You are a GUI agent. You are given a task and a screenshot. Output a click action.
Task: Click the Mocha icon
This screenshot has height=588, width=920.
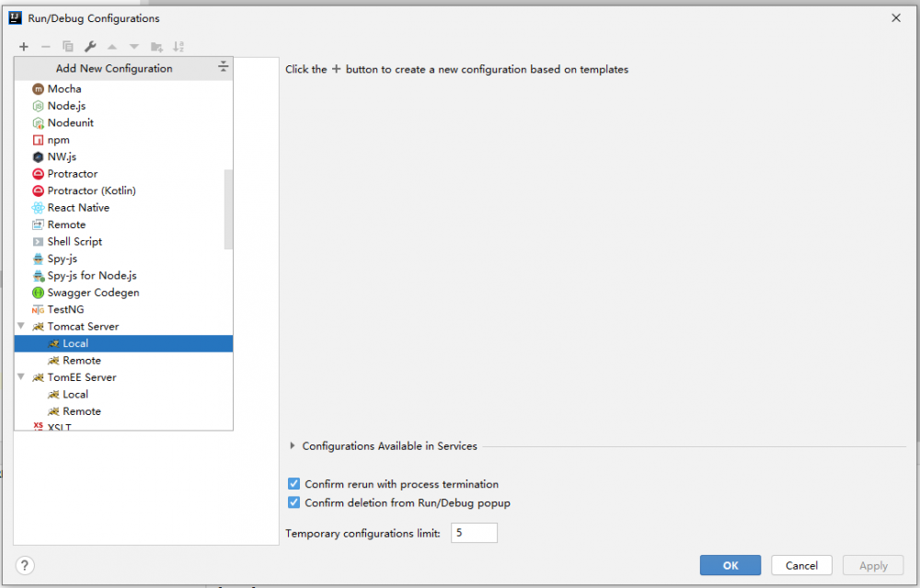pyautogui.click(x=38, y=89)
